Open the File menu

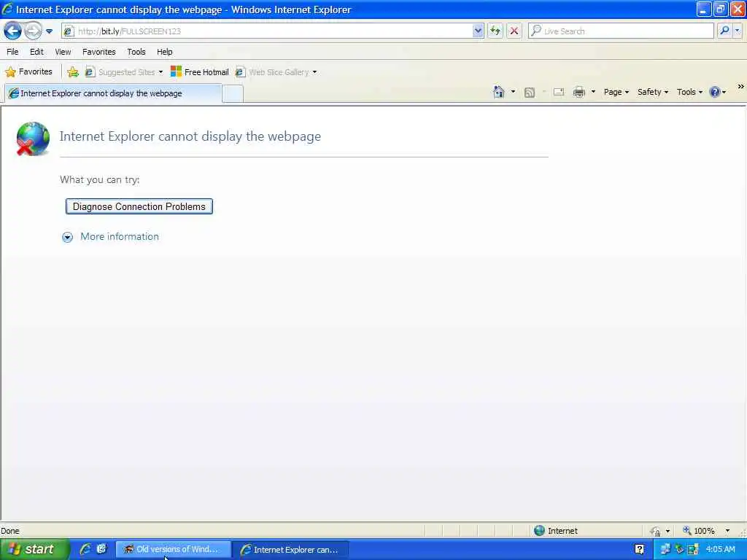[x=12, y=52]
